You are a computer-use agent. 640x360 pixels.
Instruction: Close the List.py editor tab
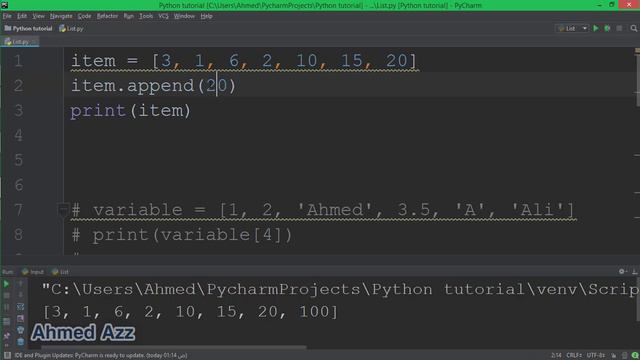pyautogui.click(x=34, y=42)
